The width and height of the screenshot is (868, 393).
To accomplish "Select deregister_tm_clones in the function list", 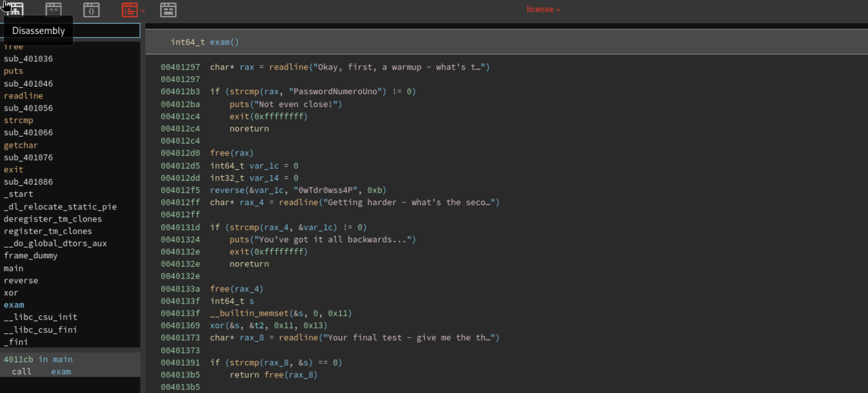I will point(53,219).
